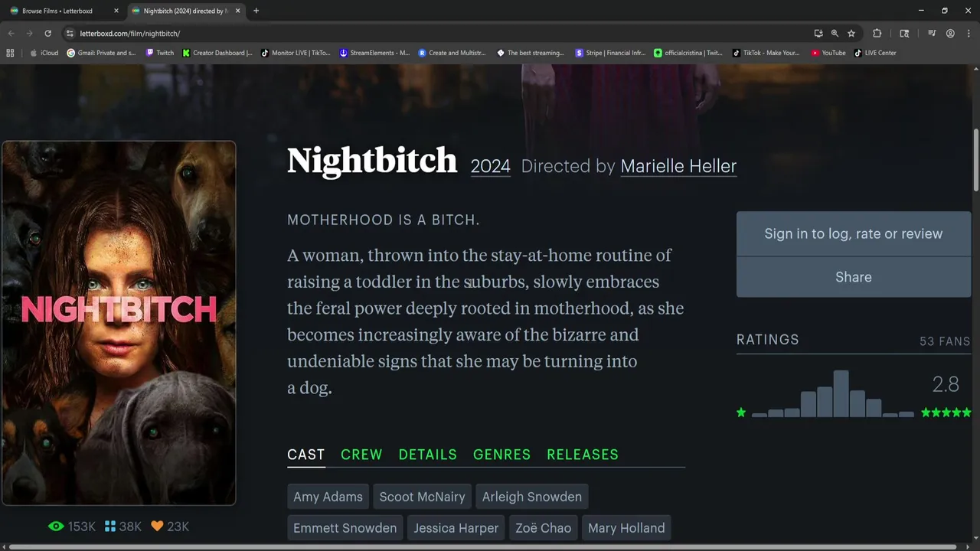Switch to the RELEASES tab

[x=583, y=455]
